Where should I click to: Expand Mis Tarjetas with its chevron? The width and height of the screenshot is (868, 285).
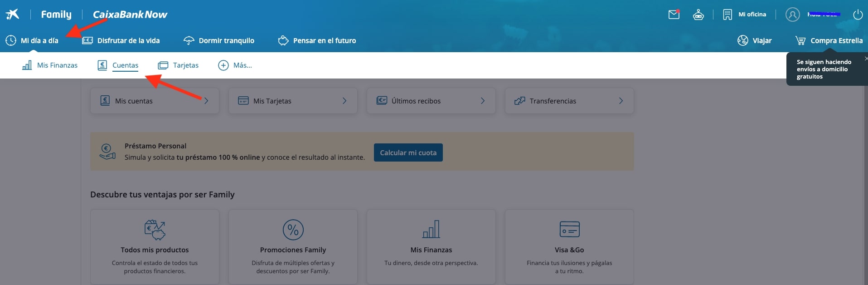click(x=344, y=101)
